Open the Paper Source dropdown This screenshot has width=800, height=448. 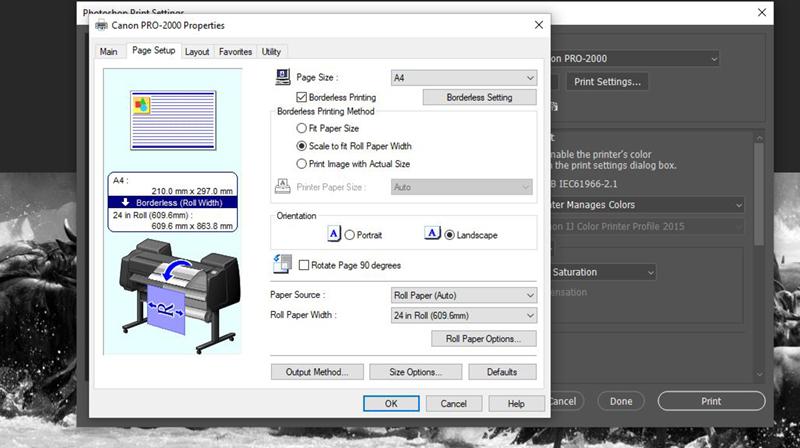click(x=464, y=295)
